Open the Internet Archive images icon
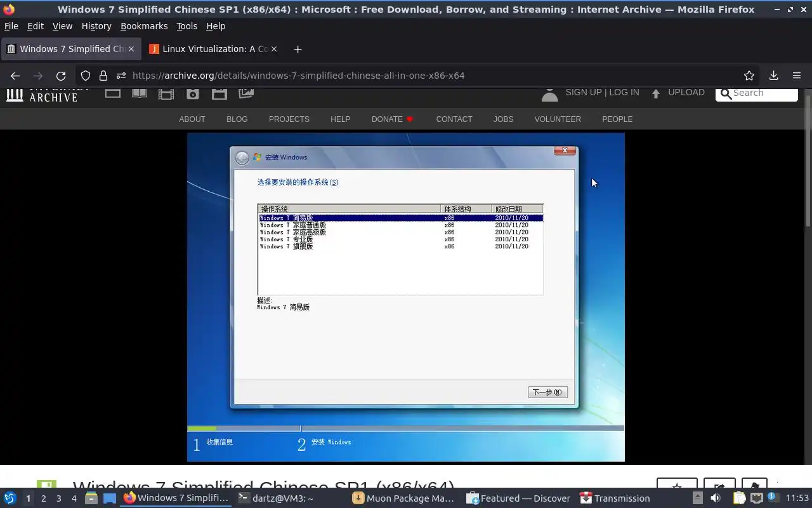812x508 pixels. [246, 93]
